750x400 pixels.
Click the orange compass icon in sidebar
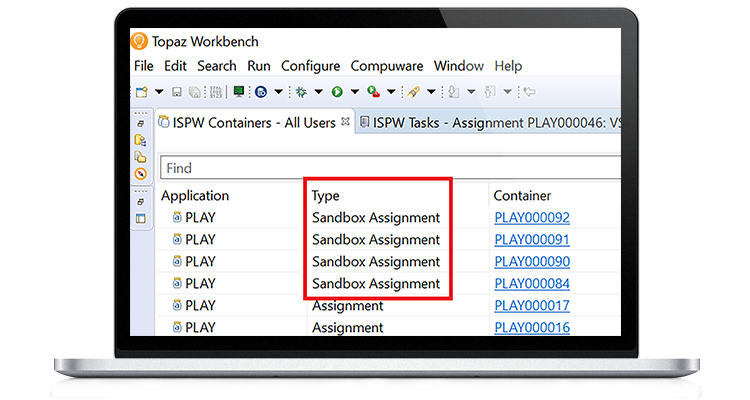point(141,173)
